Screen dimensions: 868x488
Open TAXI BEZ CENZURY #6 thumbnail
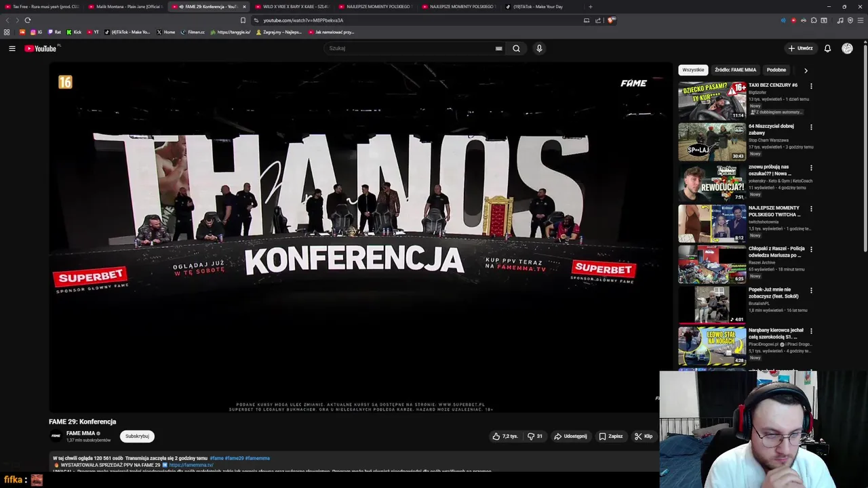[712, 100]
